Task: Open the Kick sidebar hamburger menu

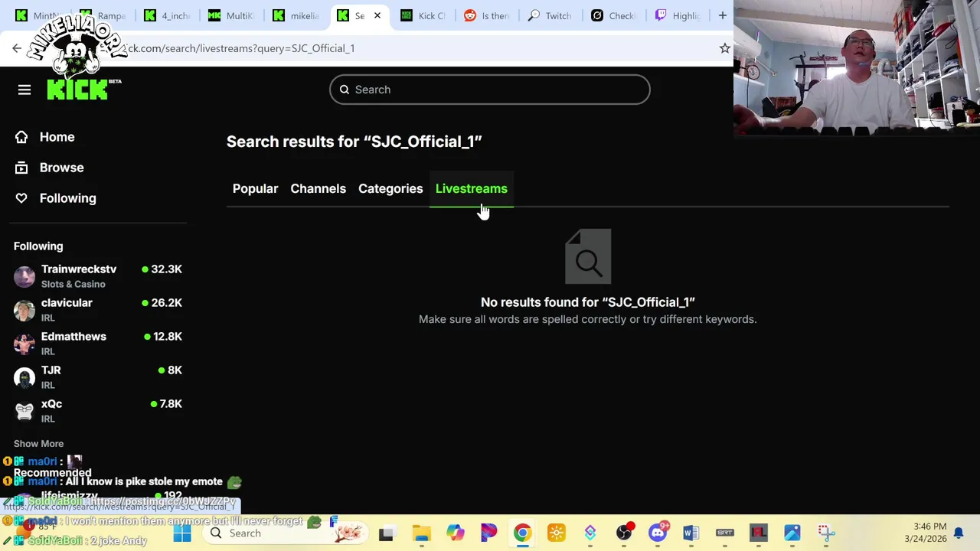Action: [24, 90]
